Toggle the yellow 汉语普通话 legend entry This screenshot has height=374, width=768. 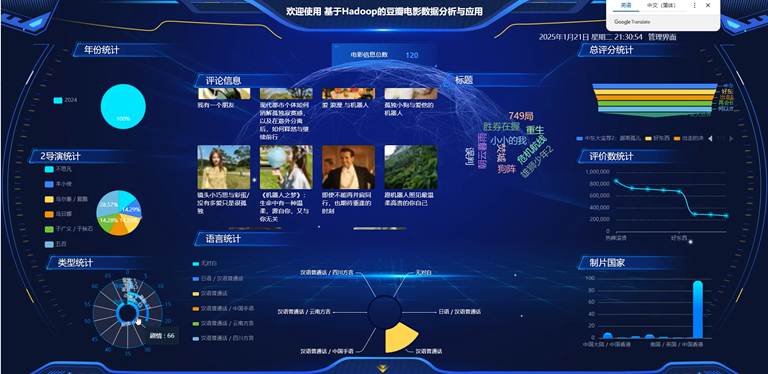pos(210,293)
